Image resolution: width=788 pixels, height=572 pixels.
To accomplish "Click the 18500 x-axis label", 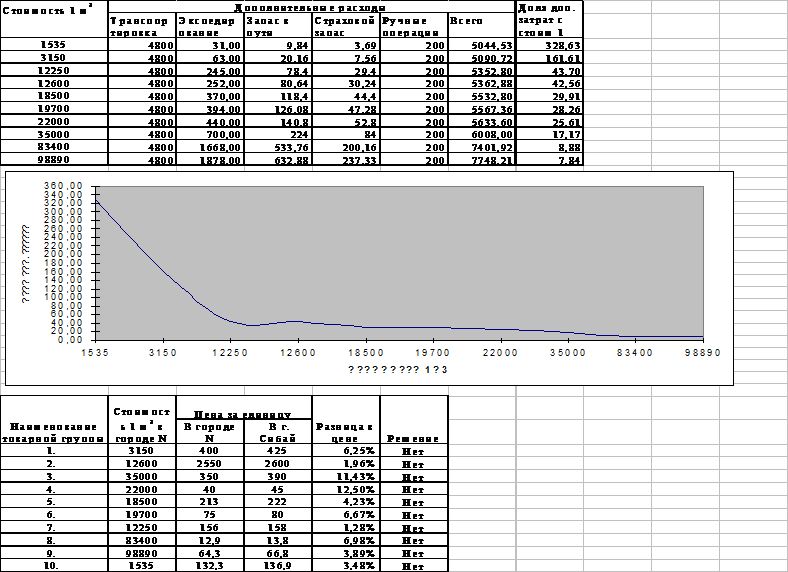I will pos(366,352).
